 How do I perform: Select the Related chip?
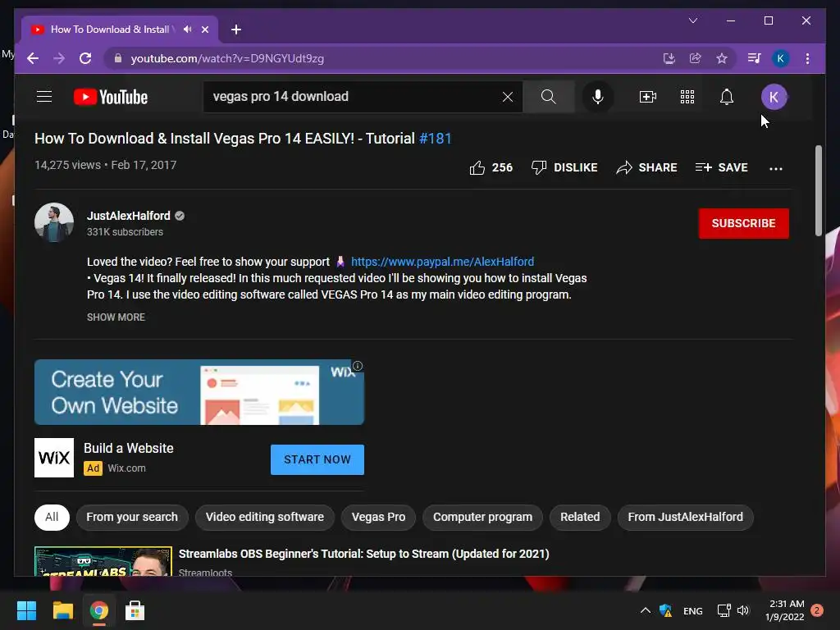point(580,517)
